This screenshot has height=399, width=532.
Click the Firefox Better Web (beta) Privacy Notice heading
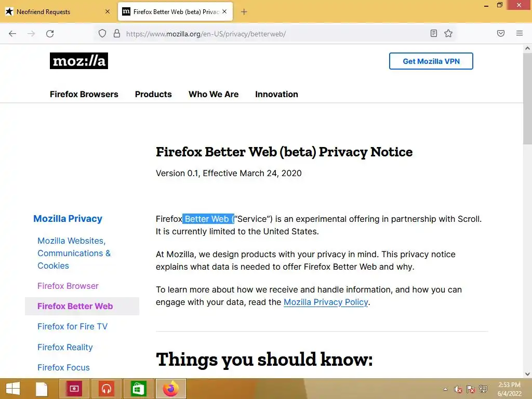click(x=284, y=152)
